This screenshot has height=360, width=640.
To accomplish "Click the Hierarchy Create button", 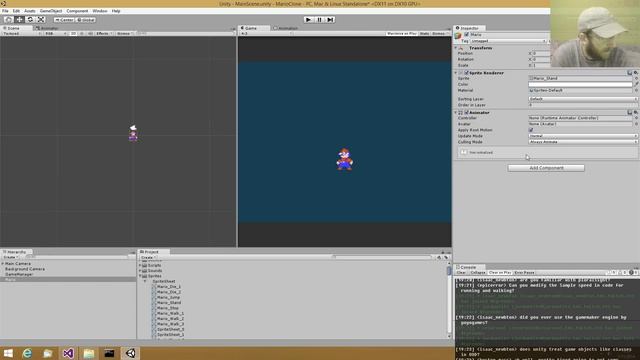I will click(x=11, y=258).
